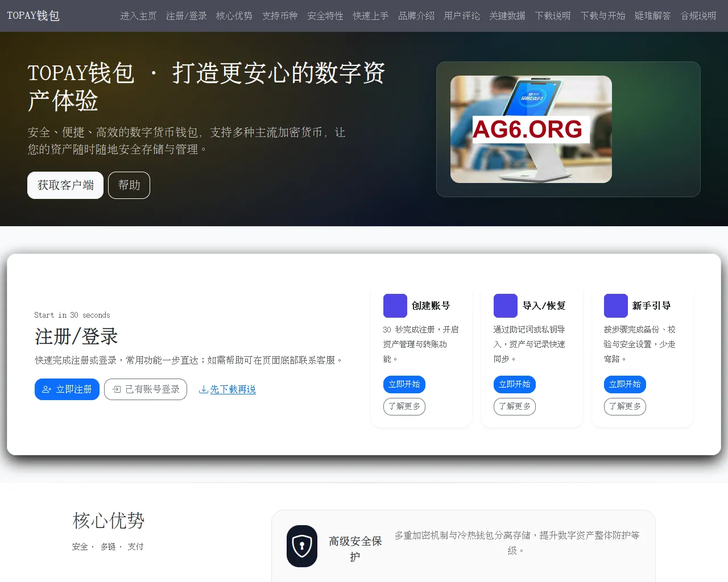The image size is (728, 582).
Task: Jump to 安全特性 from the nav bar
Action: [x=325, y=16]
